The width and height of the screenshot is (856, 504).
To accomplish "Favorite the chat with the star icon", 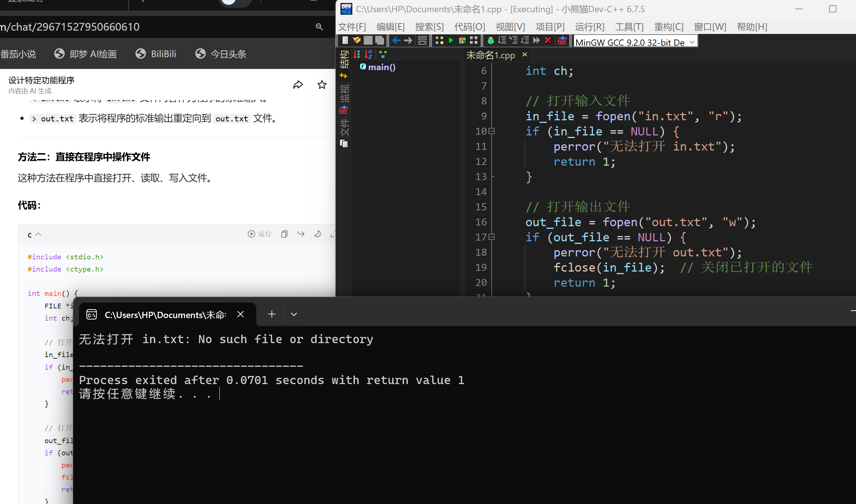I will click(x=322, y=85).
